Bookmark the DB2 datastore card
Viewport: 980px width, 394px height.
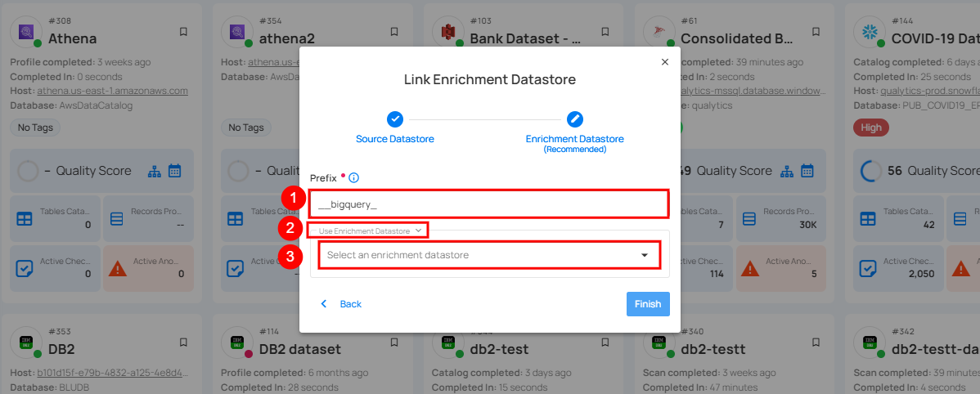[x=183, y=343]
